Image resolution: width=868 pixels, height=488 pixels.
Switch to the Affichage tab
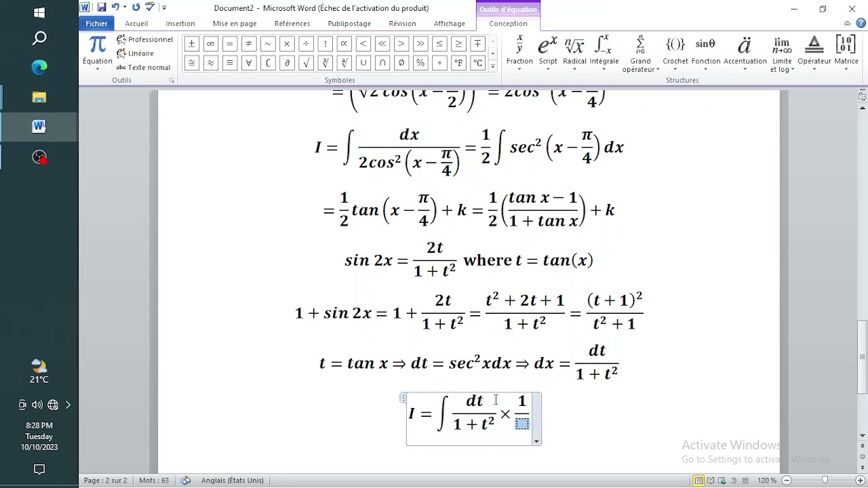450,23
